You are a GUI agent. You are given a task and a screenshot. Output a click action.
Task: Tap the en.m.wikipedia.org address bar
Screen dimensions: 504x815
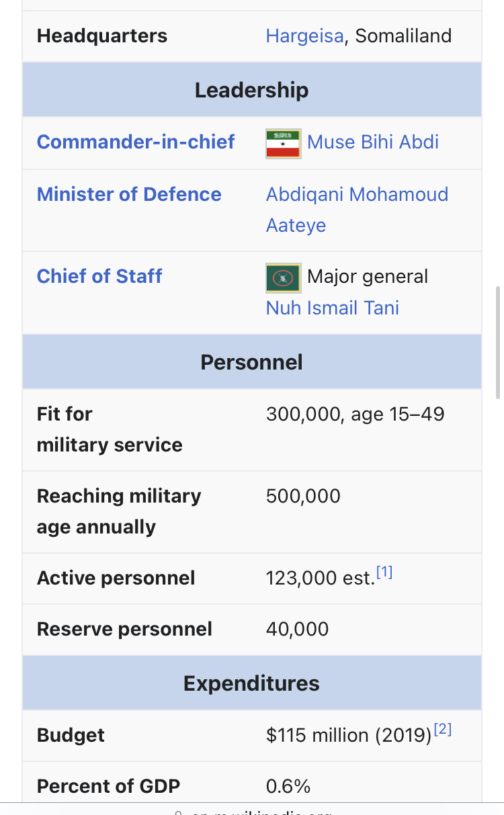coord(252,810)
